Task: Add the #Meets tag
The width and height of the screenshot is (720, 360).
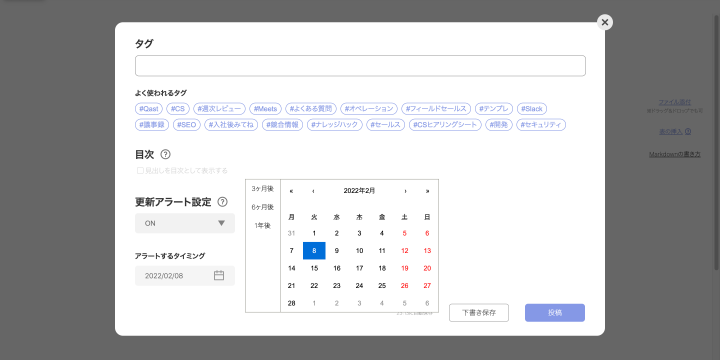Action: coord(265,109)
